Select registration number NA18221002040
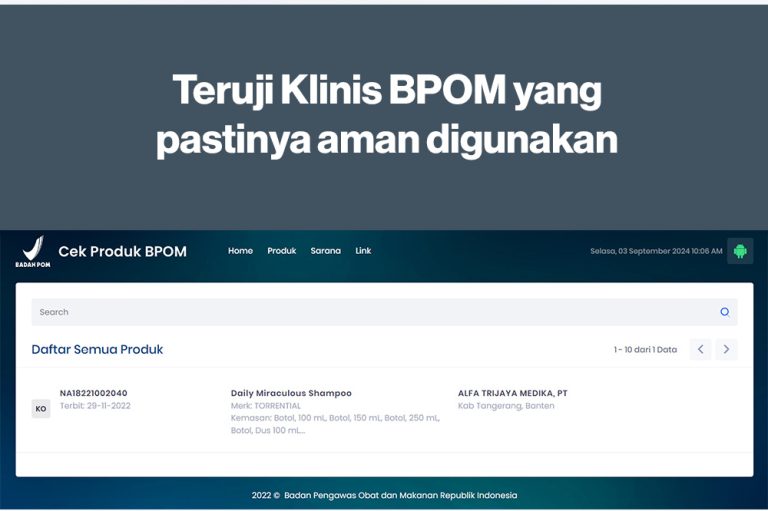Screen dimensions: 768x511 coord(94,393)
